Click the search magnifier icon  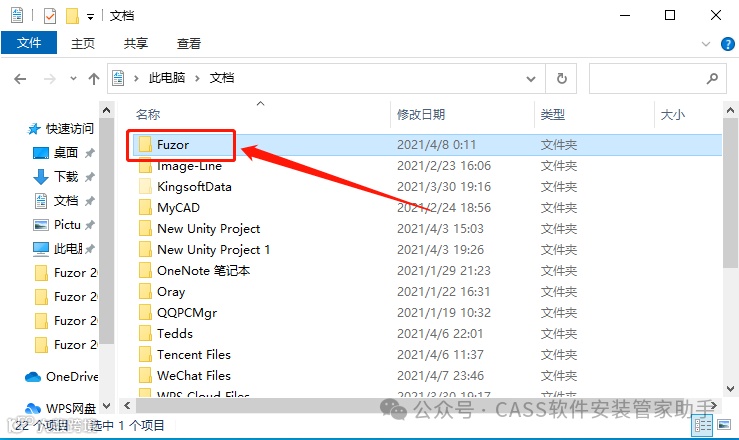click(x=712, y=78)
